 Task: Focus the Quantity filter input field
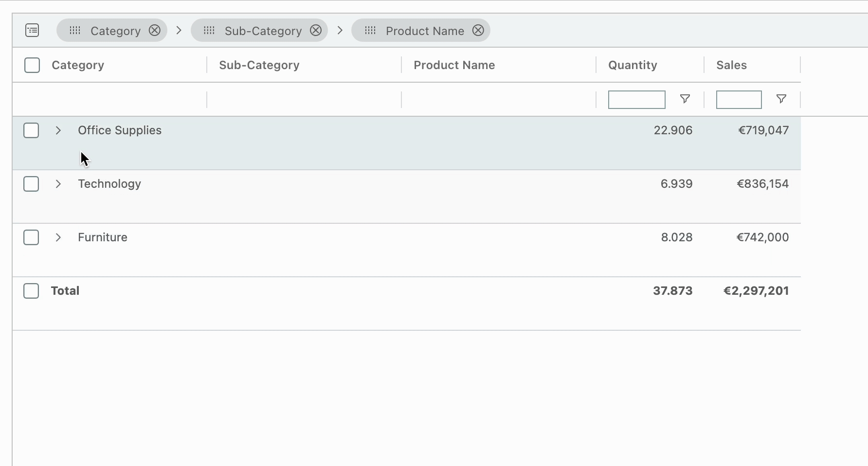tap(636, 100)
